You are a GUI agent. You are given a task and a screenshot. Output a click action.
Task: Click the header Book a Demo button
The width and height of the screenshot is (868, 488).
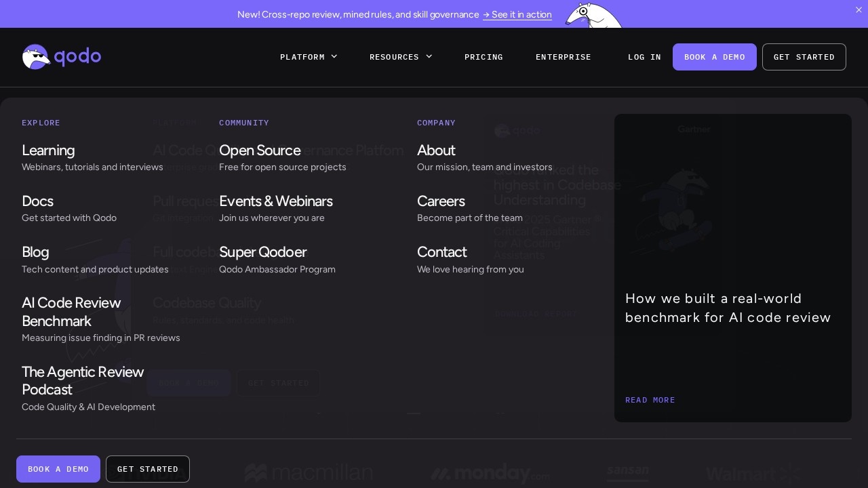715,57
